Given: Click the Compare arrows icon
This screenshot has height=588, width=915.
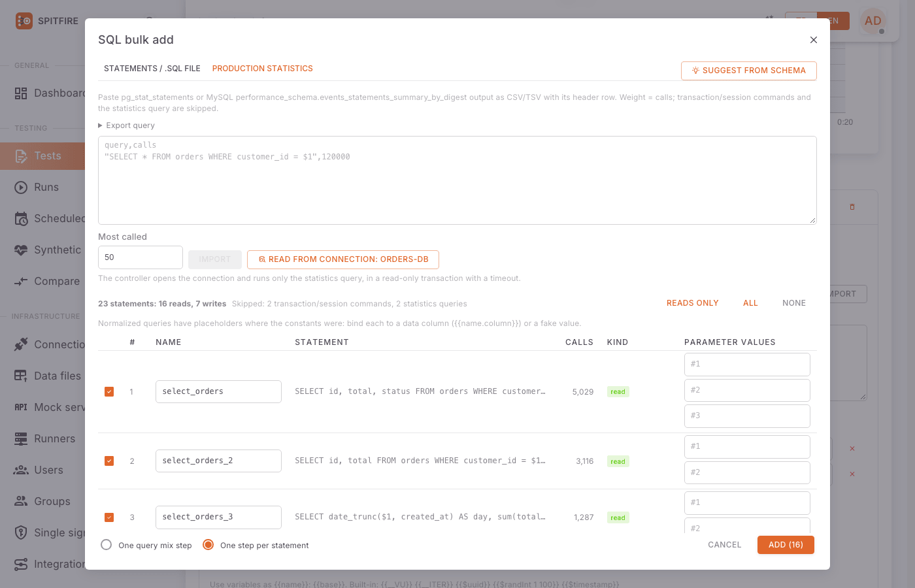Looking at the screenshot, I should [x=21, y=282].
